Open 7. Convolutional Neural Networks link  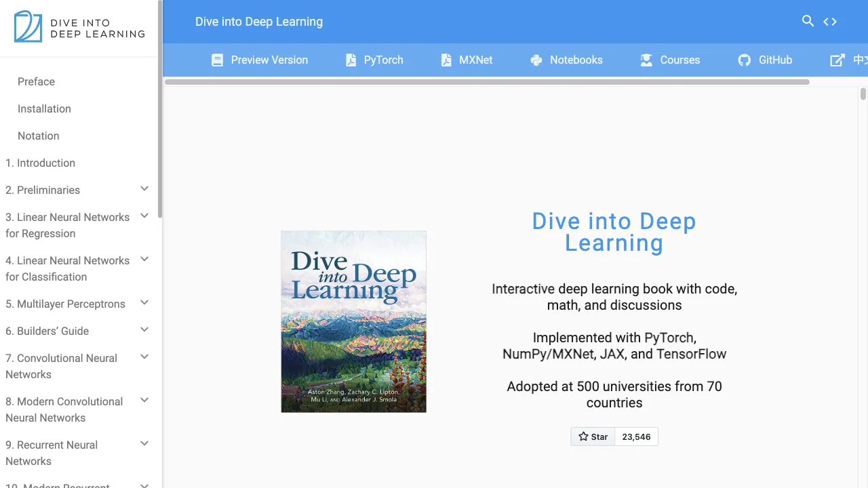[61, 367]
